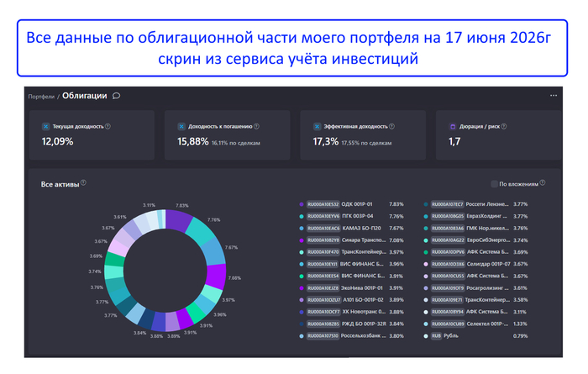Click ticker badge RU000A10EYV6 for ПГК
The width and height of the screenshot is (588, 374).
pos(323,217)
